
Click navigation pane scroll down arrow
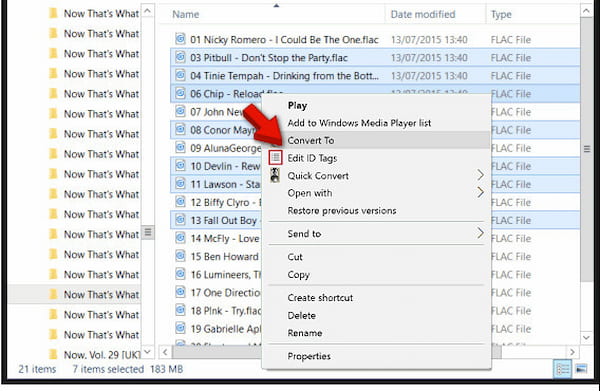[x=148, y=352]
